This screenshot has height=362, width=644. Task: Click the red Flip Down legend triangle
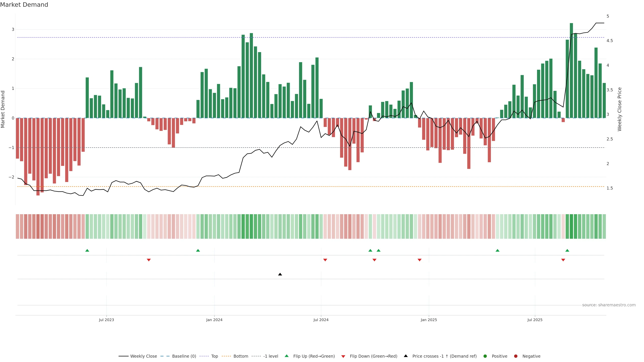click(x=343, y=356)
